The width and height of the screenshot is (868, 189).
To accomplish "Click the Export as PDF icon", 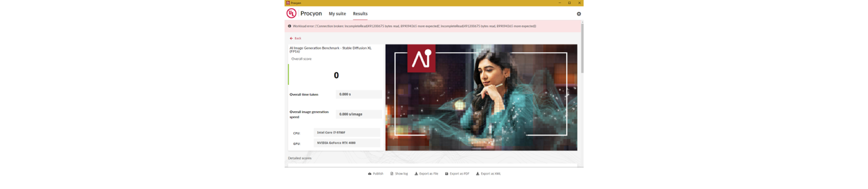I will (x=446, y=174).
